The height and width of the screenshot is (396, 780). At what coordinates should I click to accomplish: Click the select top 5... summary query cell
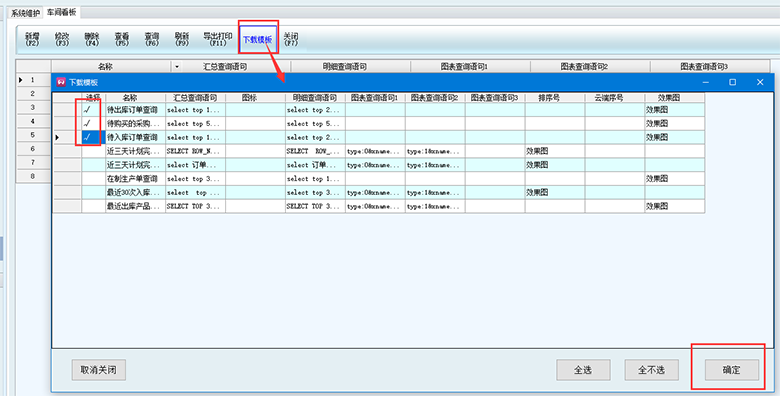(195, 123)
